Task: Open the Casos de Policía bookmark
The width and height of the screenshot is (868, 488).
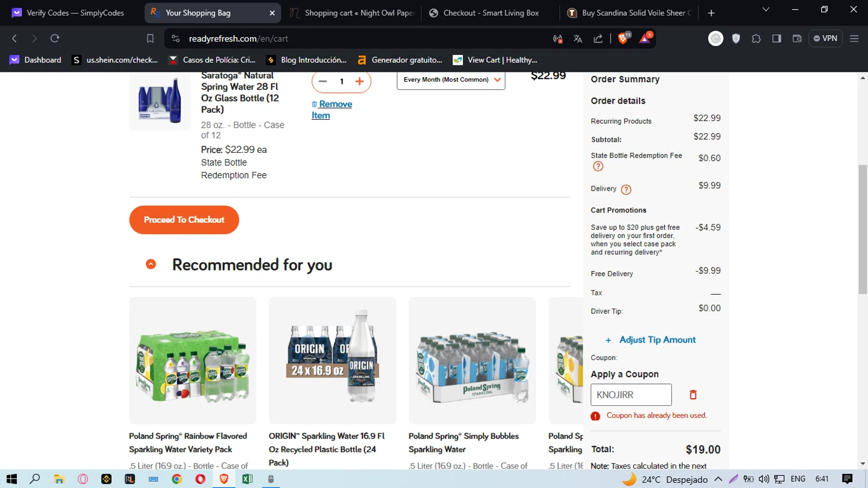Action: click(x=212, y=60)
